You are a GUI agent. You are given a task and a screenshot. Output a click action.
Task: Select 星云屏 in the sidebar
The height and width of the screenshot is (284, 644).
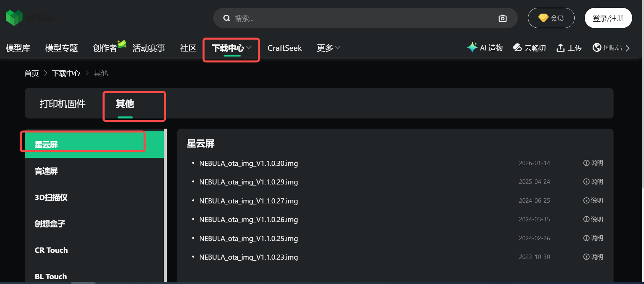pyautogui.click(x=94, y=145)
